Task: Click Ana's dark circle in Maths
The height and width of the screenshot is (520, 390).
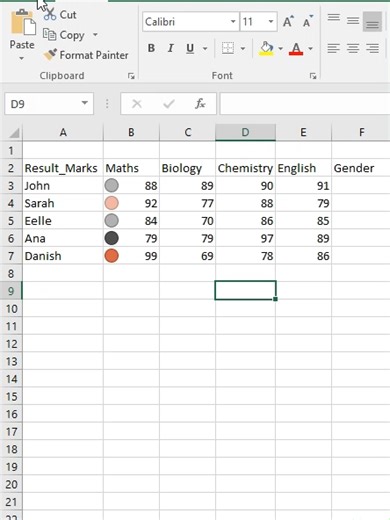Action: click(x=112, y=238)
